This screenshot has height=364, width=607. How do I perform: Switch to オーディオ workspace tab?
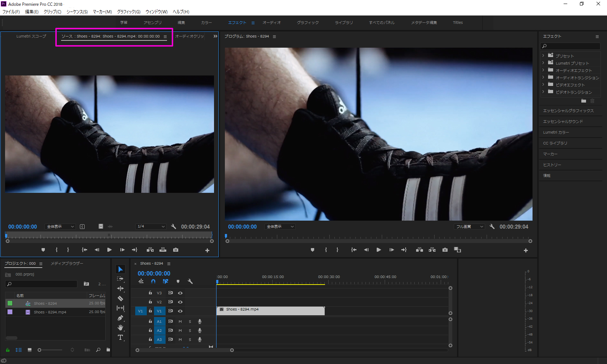pos(272,22)
